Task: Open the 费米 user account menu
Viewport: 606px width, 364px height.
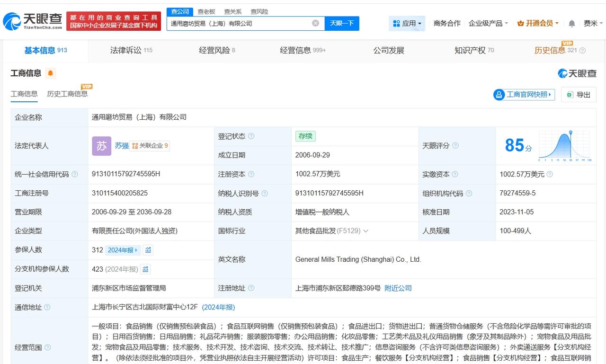Action: pos(593,23)
